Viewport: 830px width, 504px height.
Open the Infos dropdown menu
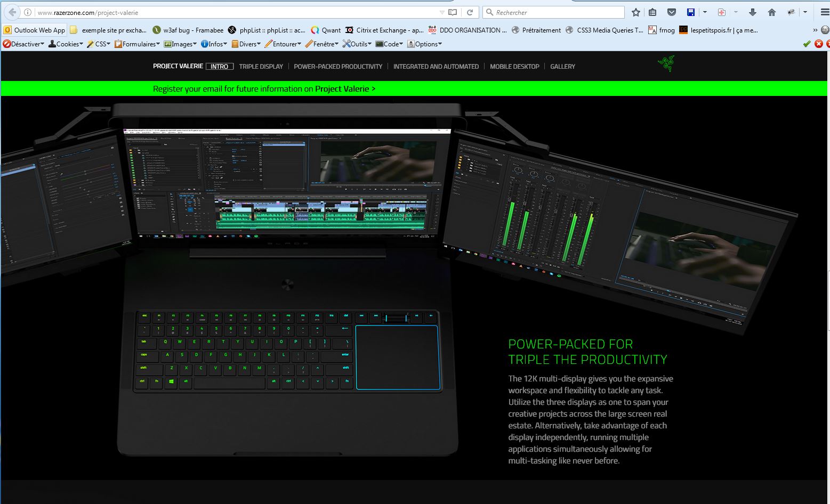pos(214,44)
